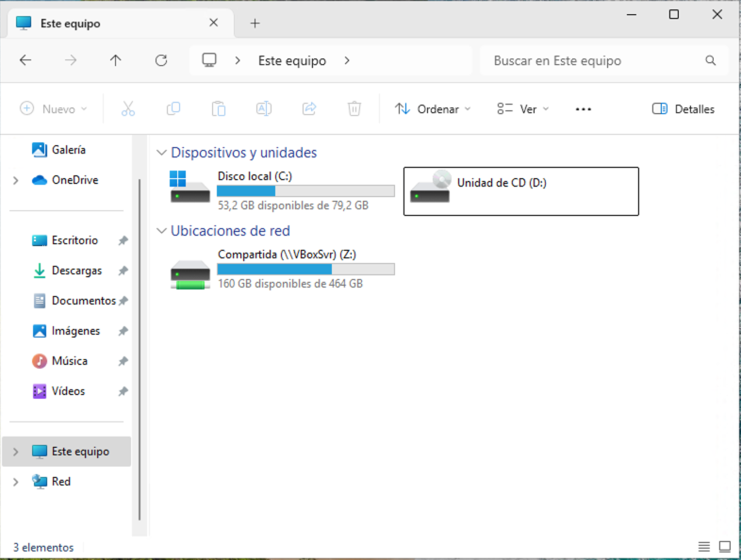741x560 pixels.
Task: Switch to details list view icon
Action: [x=704, y=547]
